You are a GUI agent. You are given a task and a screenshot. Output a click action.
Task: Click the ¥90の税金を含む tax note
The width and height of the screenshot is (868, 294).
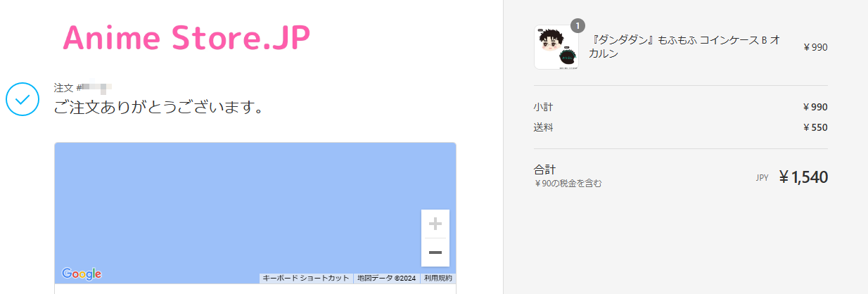568,184
